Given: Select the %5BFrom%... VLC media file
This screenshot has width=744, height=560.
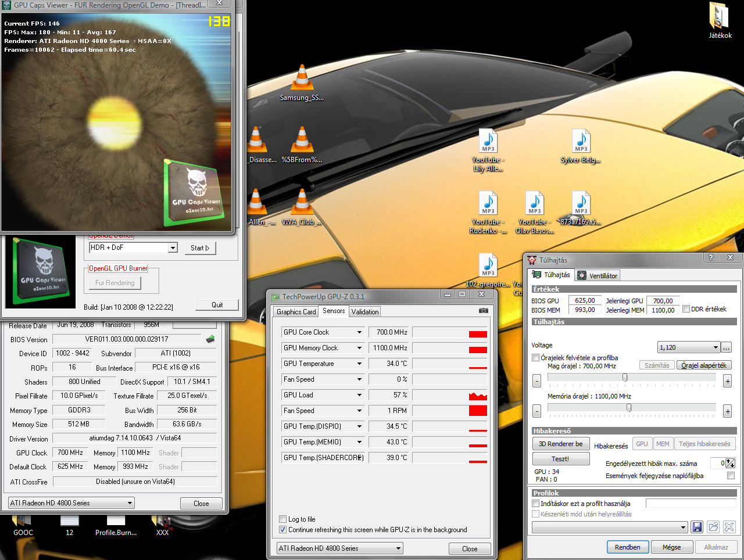Looking at the screenshot, I should pyautogui.click(x=302, y=145).
